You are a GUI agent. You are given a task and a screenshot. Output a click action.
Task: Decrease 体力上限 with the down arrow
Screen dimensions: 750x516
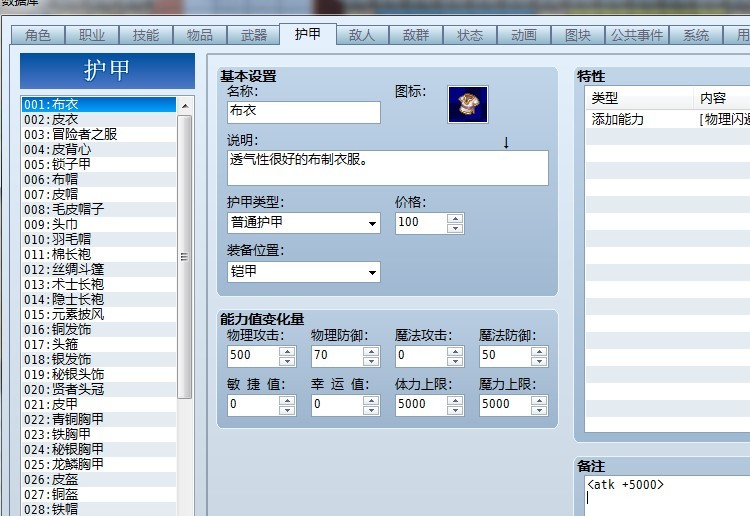pyautogui.click(x=455, y=410)
